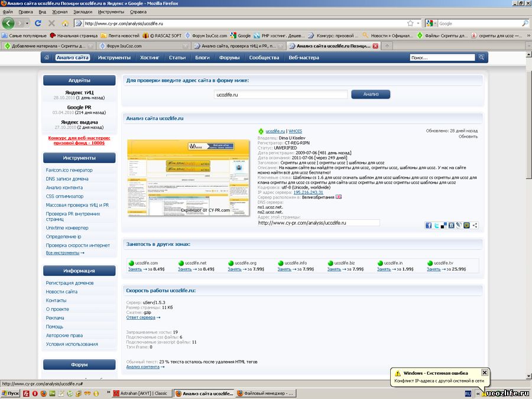Open server IP 195.216.243.31 link
The image size is (532, 399).
pyautogui.click(x=308, y=192)
